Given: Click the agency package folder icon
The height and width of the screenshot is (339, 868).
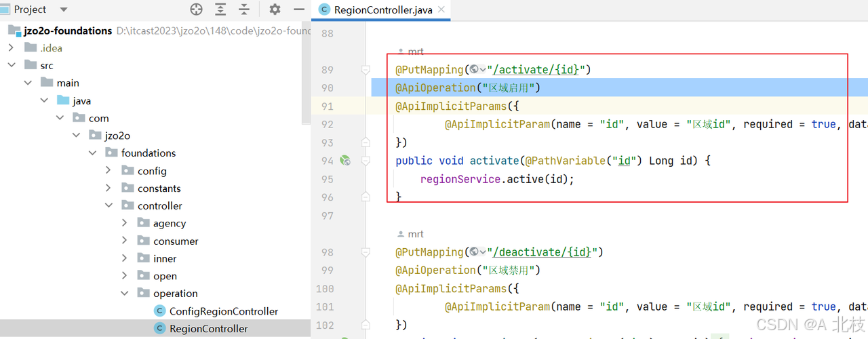Looking at the screenshot, I should point(143,223).
